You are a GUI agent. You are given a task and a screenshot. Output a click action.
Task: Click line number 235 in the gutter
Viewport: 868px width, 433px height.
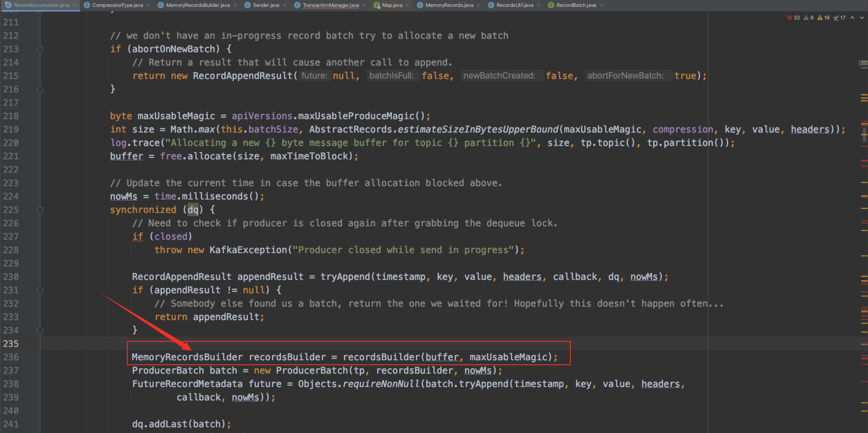(11, 344)
